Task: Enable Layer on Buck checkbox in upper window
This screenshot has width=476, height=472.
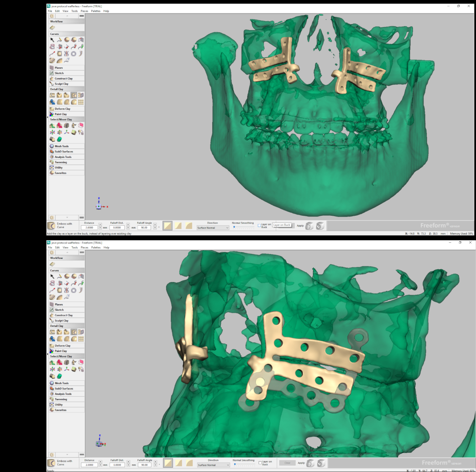Action: click(x=259, y=226)
